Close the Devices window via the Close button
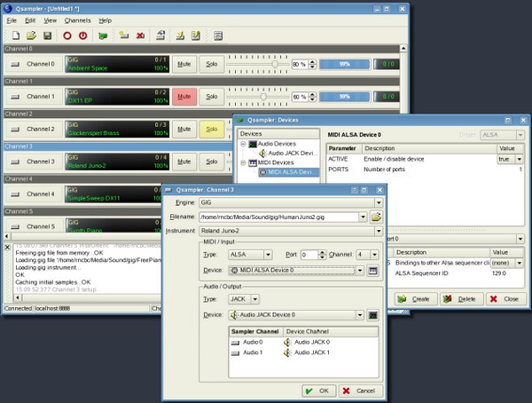 [506, 299]
